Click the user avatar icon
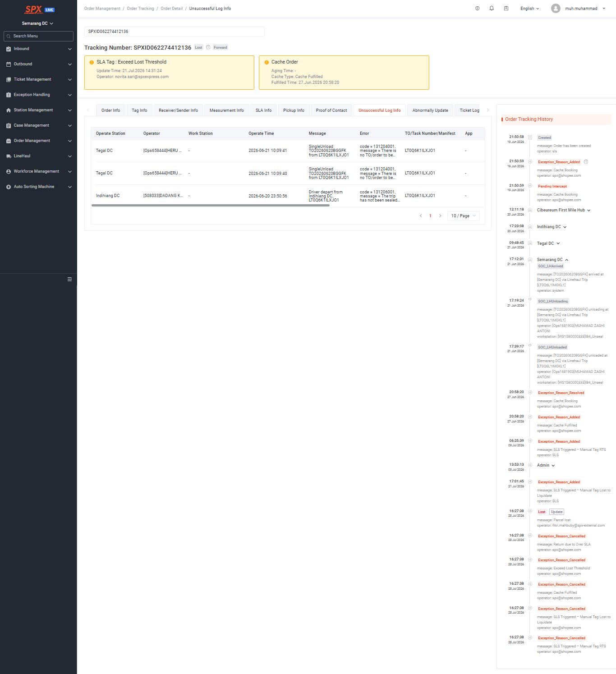 coord(556,9)
